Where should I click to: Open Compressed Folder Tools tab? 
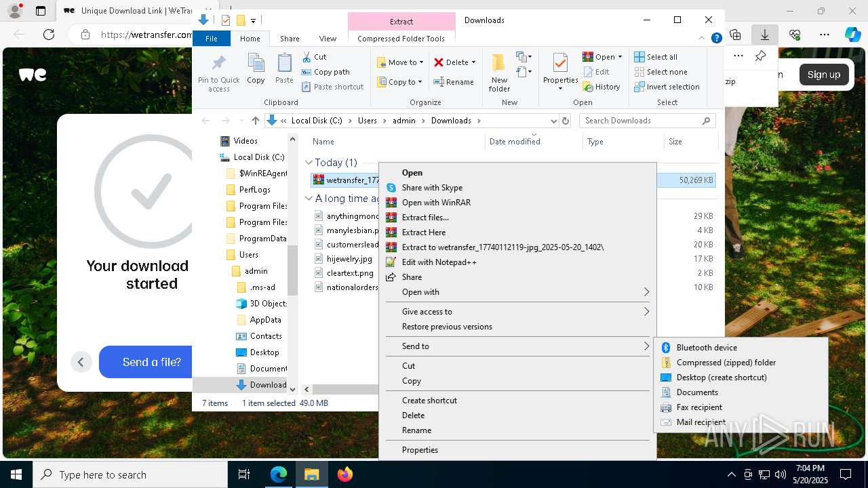[401, 39]
